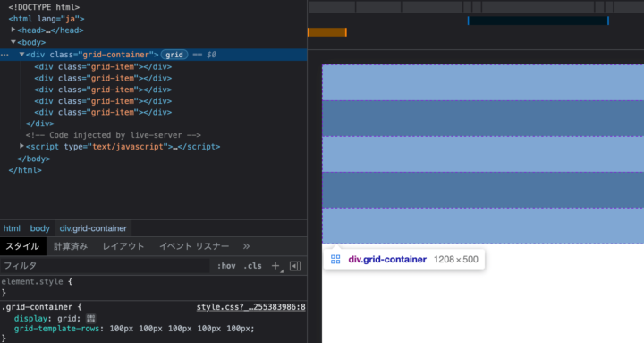This screenshot has height=343, width=644.
Task: Switch to the スタイル tab
Action: pyautogui.click(x=22, y=246)
